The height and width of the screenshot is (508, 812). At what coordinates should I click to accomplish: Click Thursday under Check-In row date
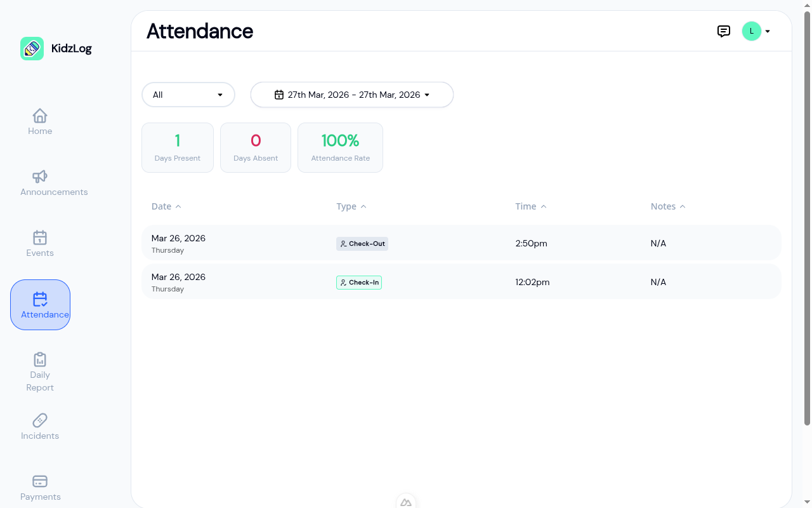tap(167, 289)
